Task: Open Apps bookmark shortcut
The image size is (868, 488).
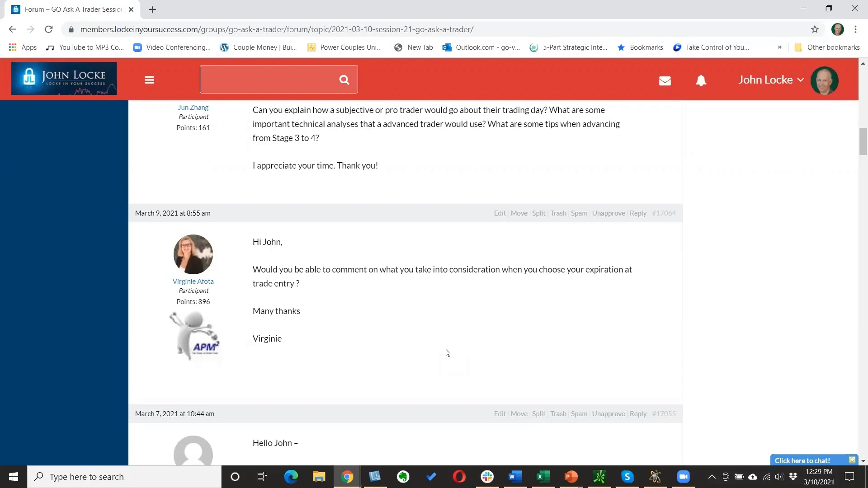Action: click(23, 47)
